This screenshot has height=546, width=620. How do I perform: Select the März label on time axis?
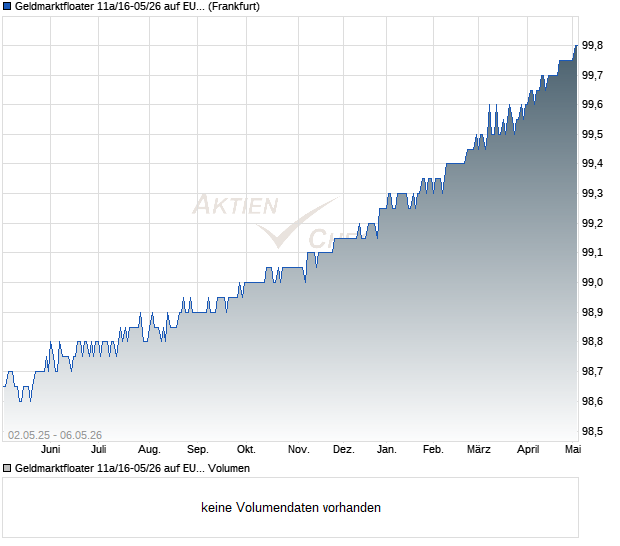click(x=478, y=450)
